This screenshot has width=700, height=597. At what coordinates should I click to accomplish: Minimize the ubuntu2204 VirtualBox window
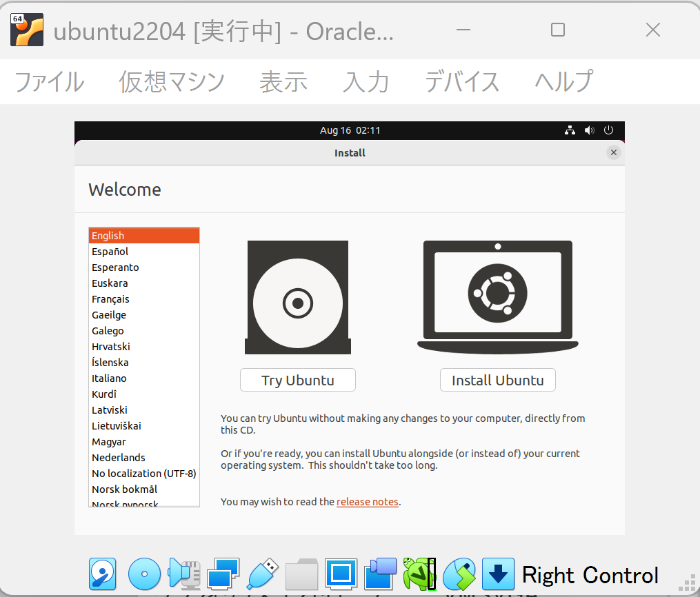point(463,30)
